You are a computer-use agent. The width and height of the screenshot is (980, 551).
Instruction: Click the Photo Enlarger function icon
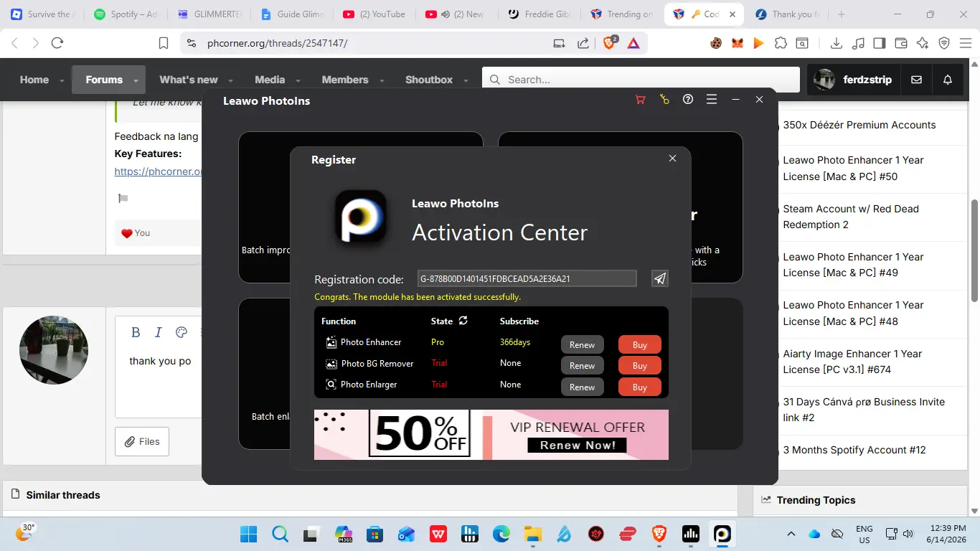click(331, 385)
